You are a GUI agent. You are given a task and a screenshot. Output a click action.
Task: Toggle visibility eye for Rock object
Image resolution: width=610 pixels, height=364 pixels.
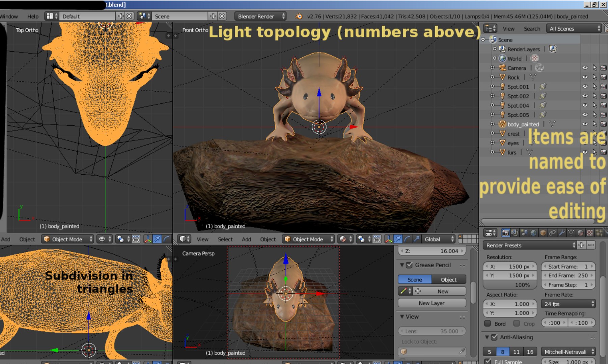(x=585, y=77)
